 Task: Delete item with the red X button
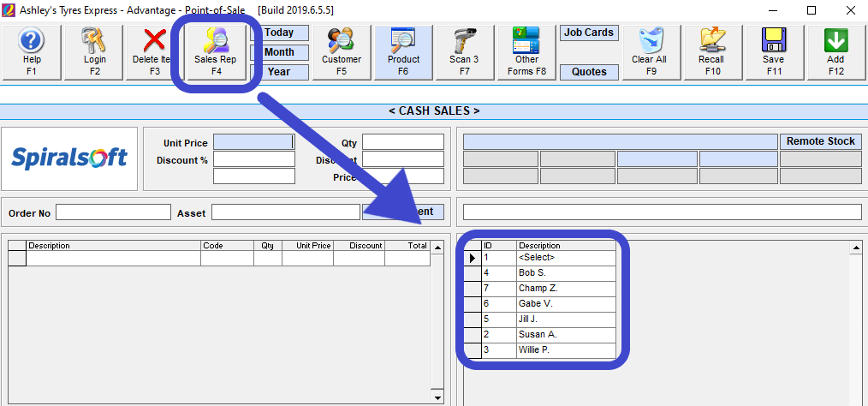[154, 52]
